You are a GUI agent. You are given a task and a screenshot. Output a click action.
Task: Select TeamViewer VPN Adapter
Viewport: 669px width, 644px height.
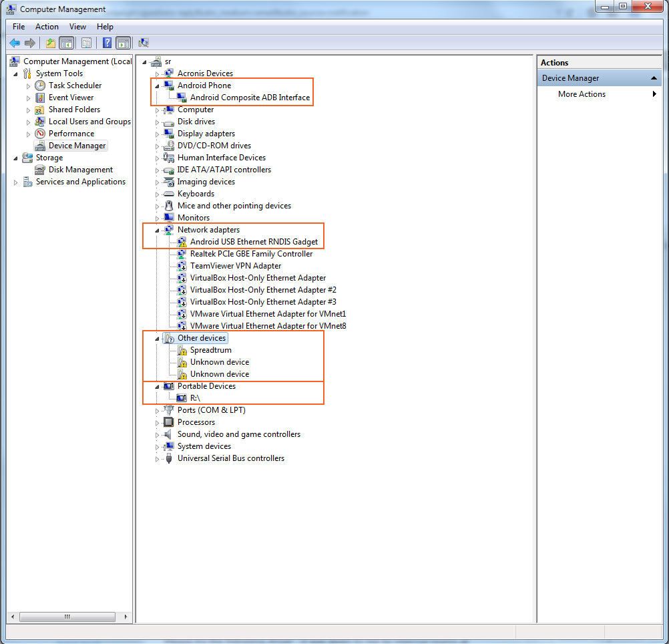[236, 266]
